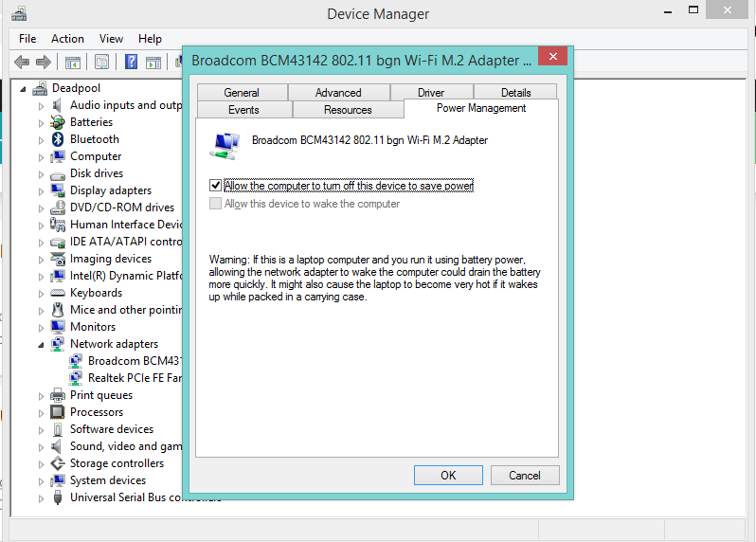This screenshot has height=542, width=756.
Task: Click the Storage controllers icon
Action: click(58, 463)
